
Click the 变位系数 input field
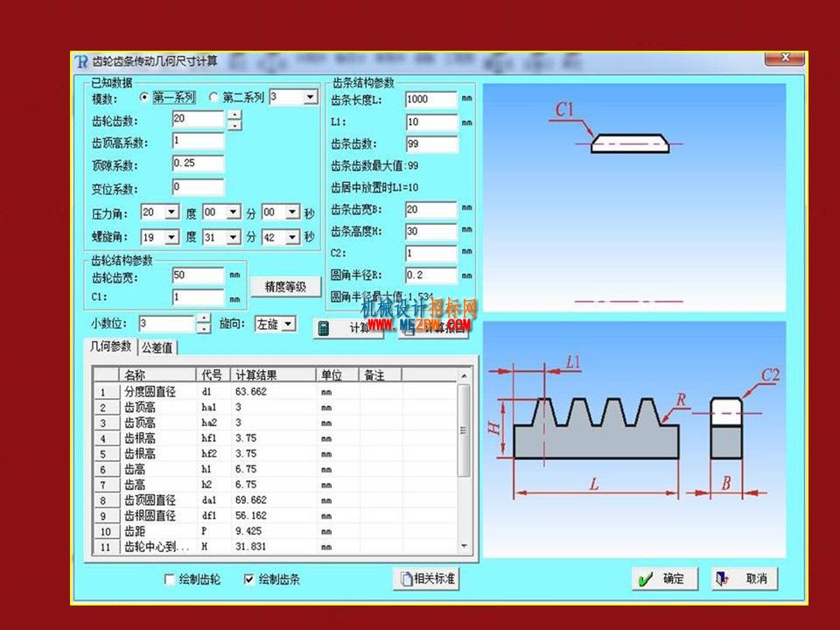click(x=198, y=187)
